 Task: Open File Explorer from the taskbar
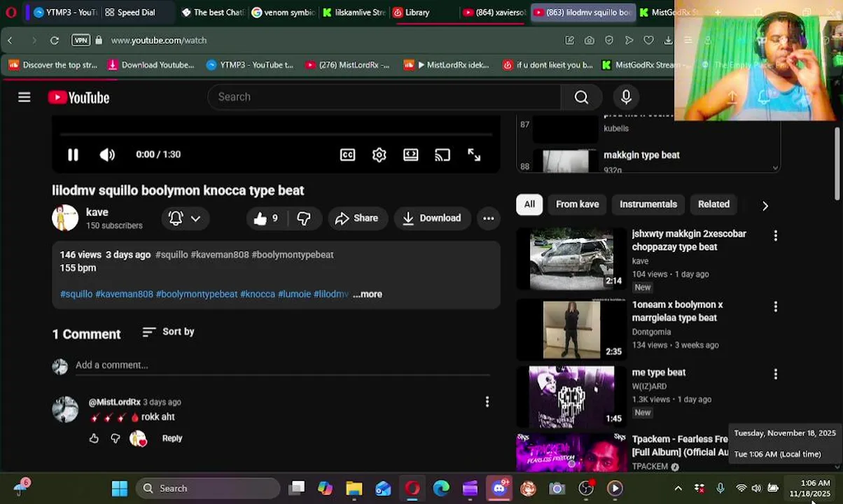pos(354,489)
